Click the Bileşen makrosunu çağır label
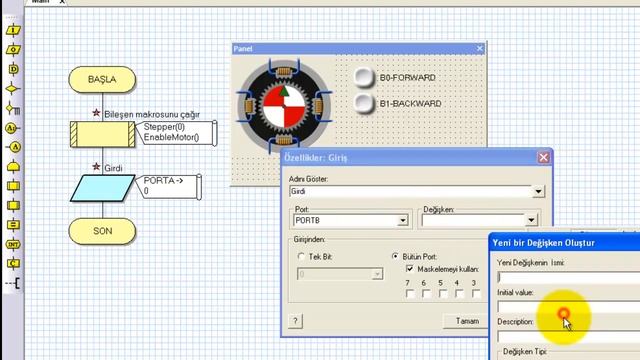This screenshot has height=360, width=640. point(152,114)
